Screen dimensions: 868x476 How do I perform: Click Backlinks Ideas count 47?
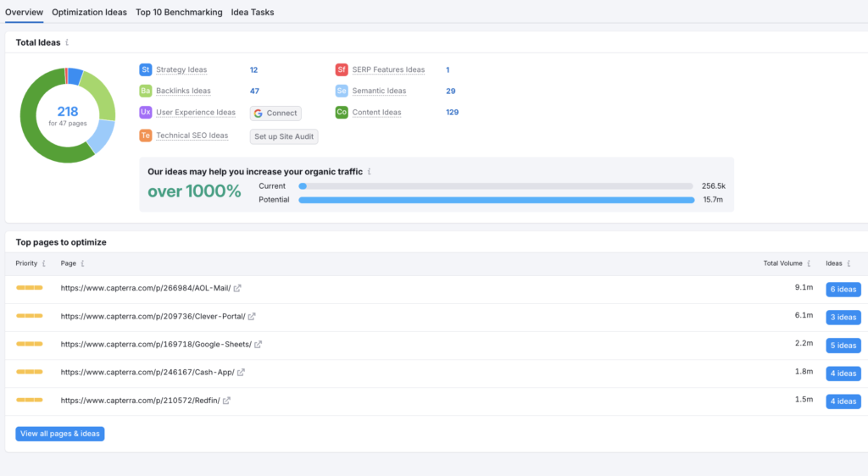[x=254, y=91]
